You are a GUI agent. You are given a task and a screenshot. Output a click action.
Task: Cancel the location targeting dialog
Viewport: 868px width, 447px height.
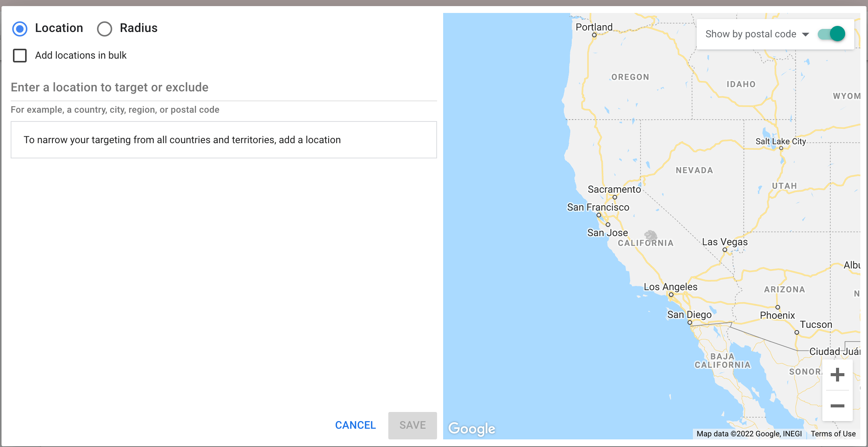coord(355,425)
